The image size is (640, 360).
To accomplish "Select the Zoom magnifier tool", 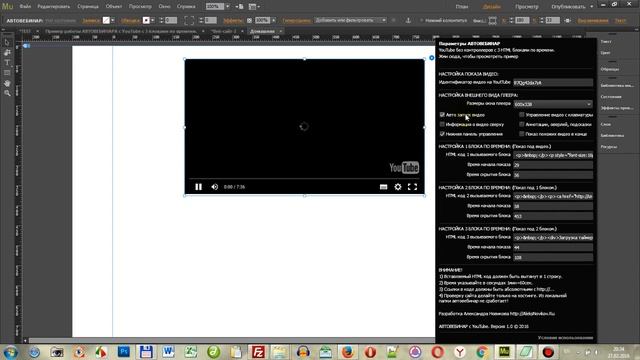I will tap(7, 93).
